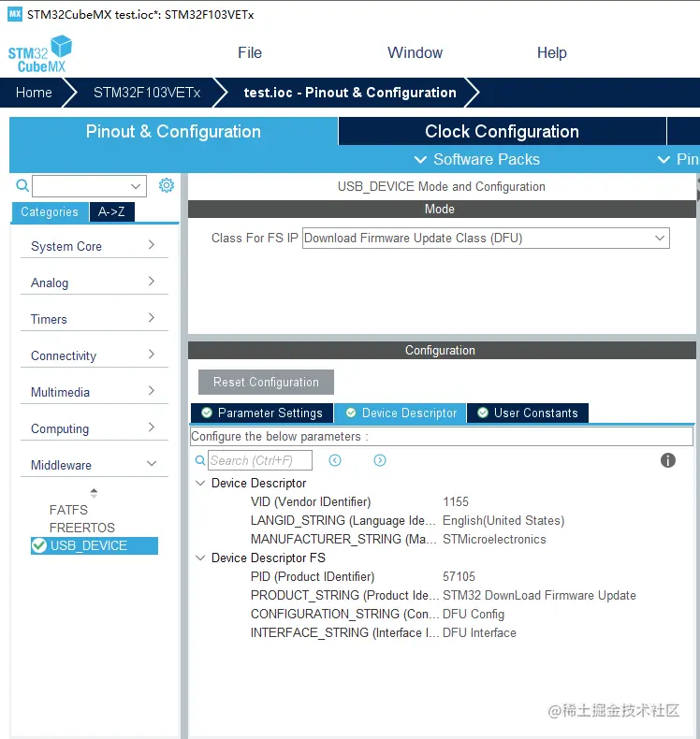Select FATFS middleware

pos(68,510)
